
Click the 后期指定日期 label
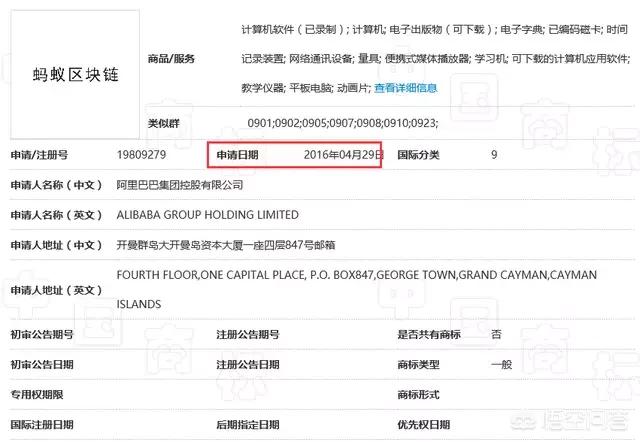pyautogui.click(x=248, y=424)
